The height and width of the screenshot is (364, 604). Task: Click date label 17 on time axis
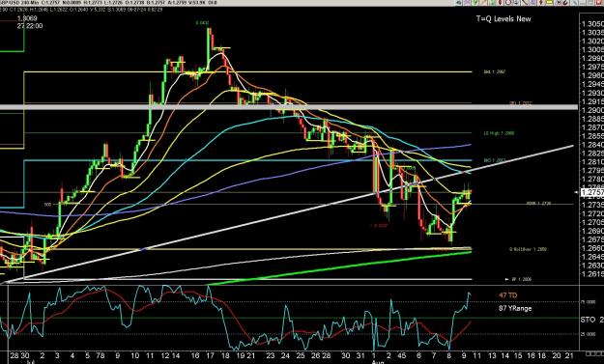pos(210,356)
